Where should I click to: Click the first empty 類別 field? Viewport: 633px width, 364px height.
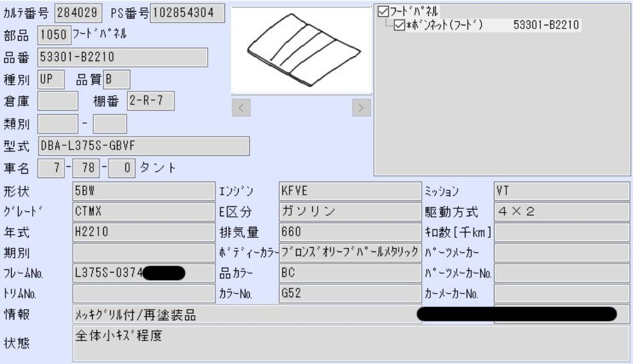(x=57, y=124)
